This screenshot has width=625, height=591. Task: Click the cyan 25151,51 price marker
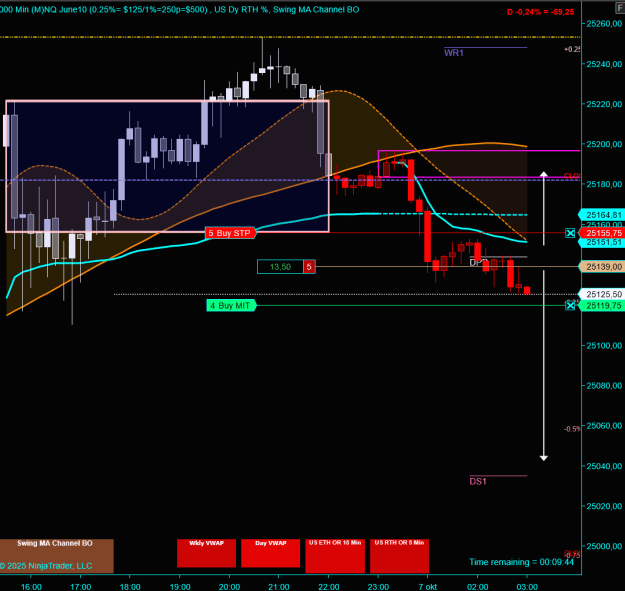pyautogui.click(x=602, y=242)
